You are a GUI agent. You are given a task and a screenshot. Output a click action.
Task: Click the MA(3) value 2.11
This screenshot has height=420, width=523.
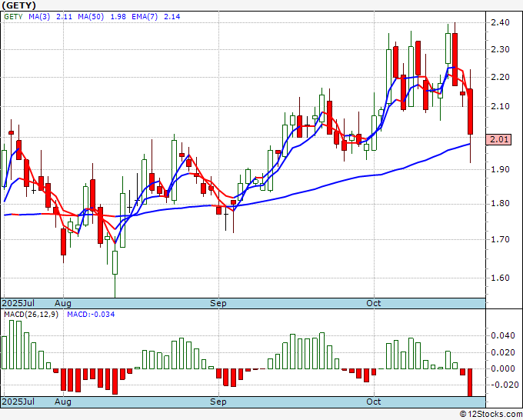64,17
